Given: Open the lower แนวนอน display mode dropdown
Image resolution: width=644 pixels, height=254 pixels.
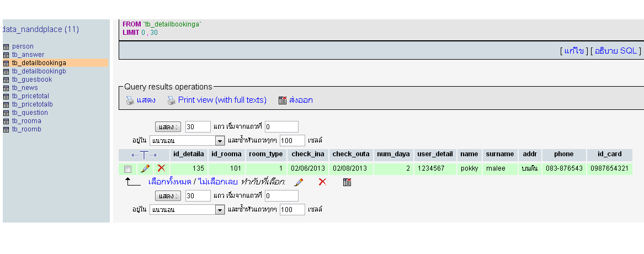Looking at the screenshot, I should point(187,210).
